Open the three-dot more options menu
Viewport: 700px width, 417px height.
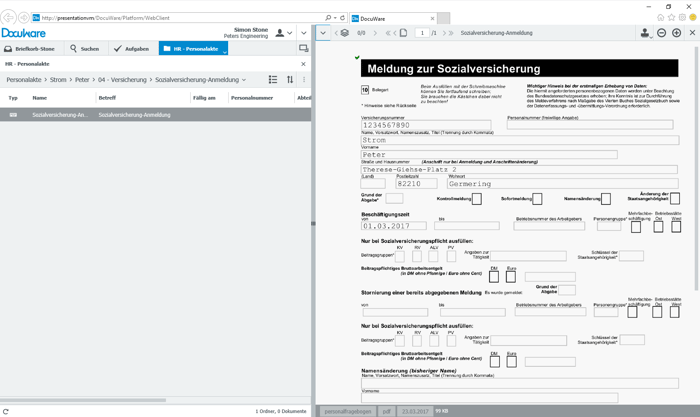[304, 79]
